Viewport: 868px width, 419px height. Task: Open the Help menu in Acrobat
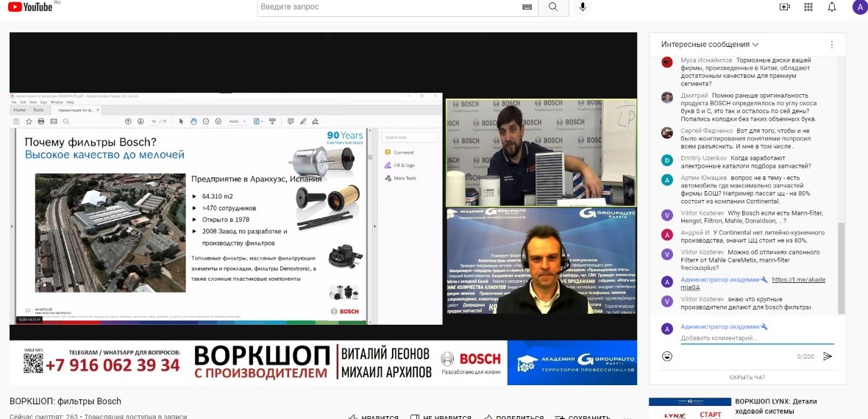[x=71, y=102]
